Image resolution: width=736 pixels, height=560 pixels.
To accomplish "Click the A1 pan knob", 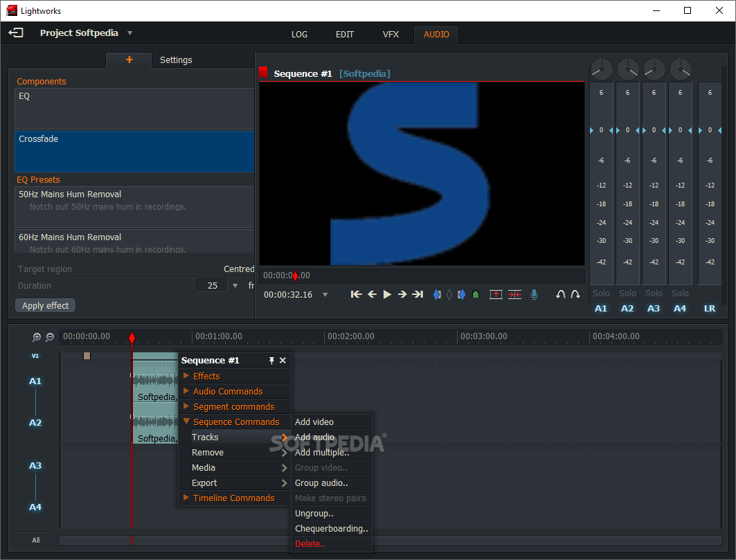I will coord(601,70).
